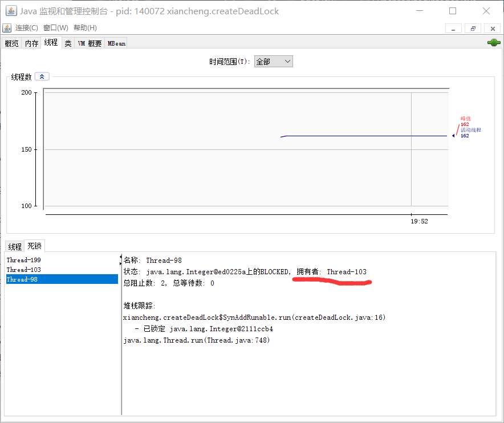The height and width of the screenshot is (423, 504).
Task: Open the 连接(C) menu
Action: tap(26, 28)
